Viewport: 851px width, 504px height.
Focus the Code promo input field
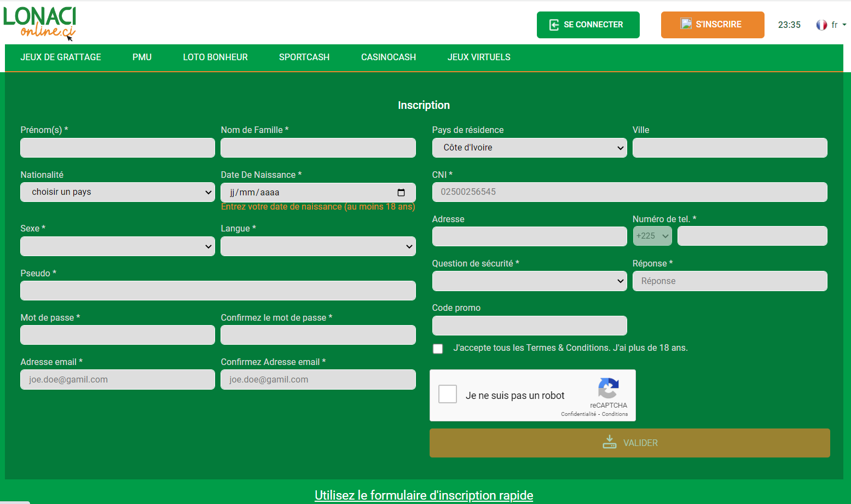tap(529, 326)
